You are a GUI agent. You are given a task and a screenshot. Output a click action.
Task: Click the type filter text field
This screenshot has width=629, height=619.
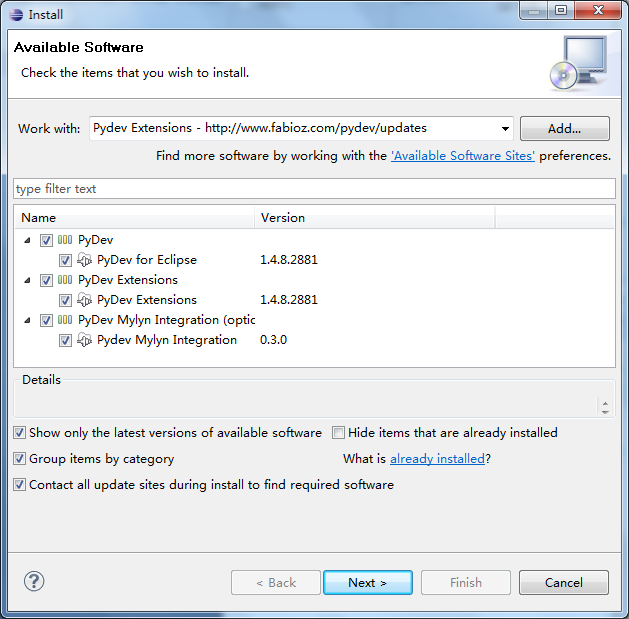[x=314, y=189]
